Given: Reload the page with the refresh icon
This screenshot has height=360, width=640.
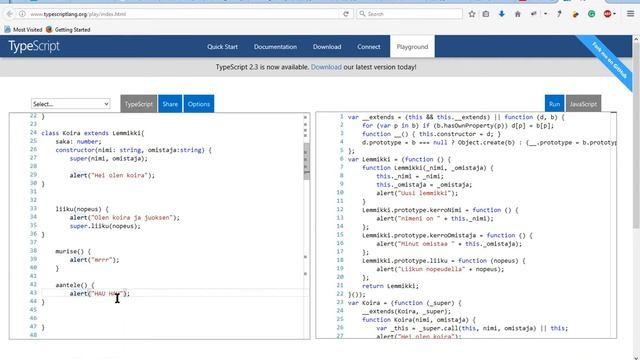Looking at the screenshot, I should point(346,14).
